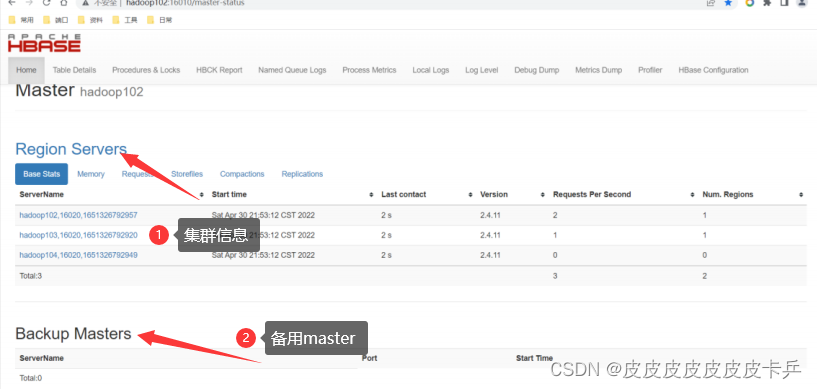Screen dimensions: 817x389
Task: Open the Metrics Dump page
Action: (599, 70)
